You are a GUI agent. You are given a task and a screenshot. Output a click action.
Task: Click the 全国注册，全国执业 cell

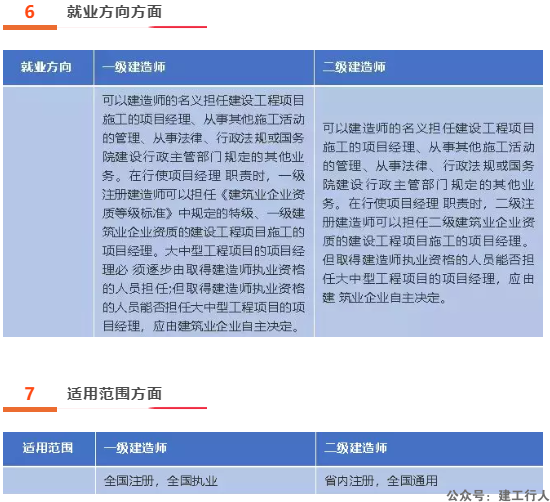click(161, 481)
